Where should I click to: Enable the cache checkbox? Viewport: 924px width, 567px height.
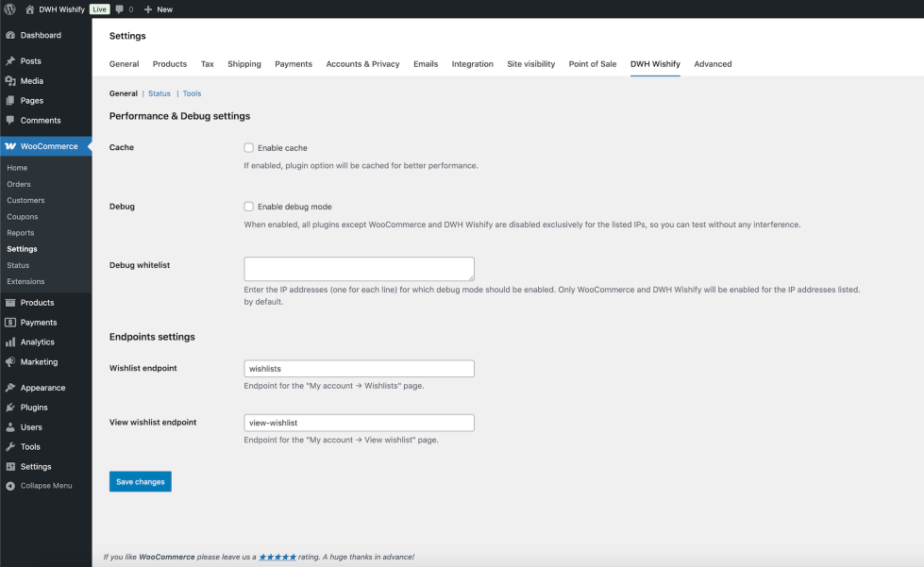pyautogui.click(x=249, y=148)
